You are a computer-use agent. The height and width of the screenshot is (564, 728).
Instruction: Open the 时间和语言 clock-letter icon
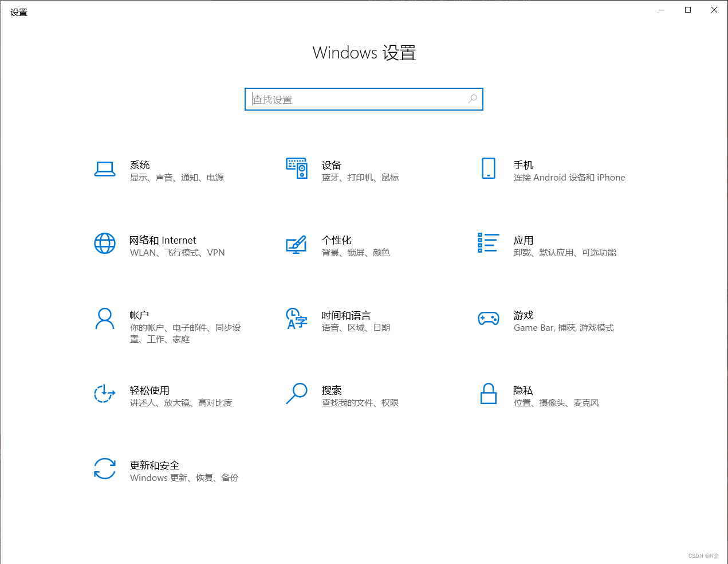297,319
